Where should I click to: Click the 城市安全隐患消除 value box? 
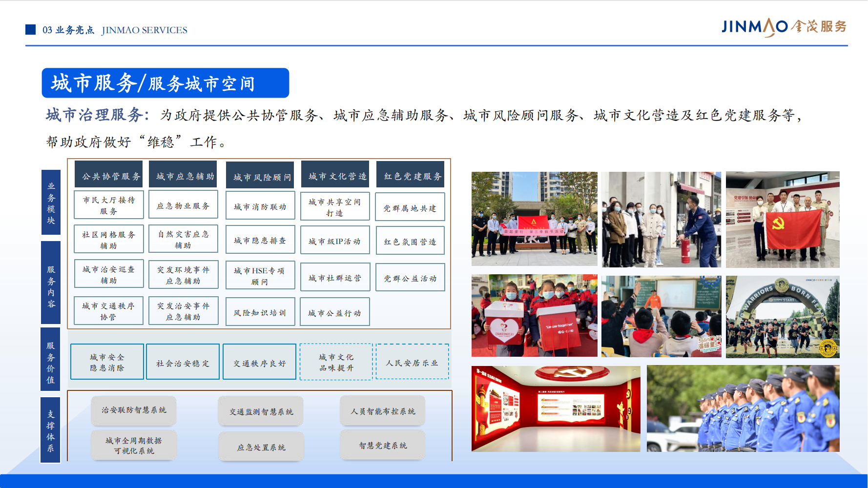[107, 362]
